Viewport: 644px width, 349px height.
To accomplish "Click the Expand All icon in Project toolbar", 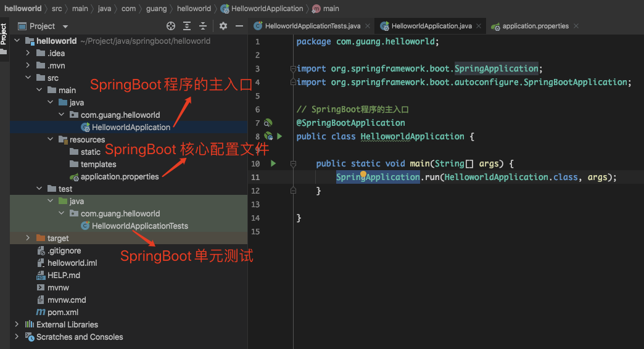I will [x=187, y=27].
